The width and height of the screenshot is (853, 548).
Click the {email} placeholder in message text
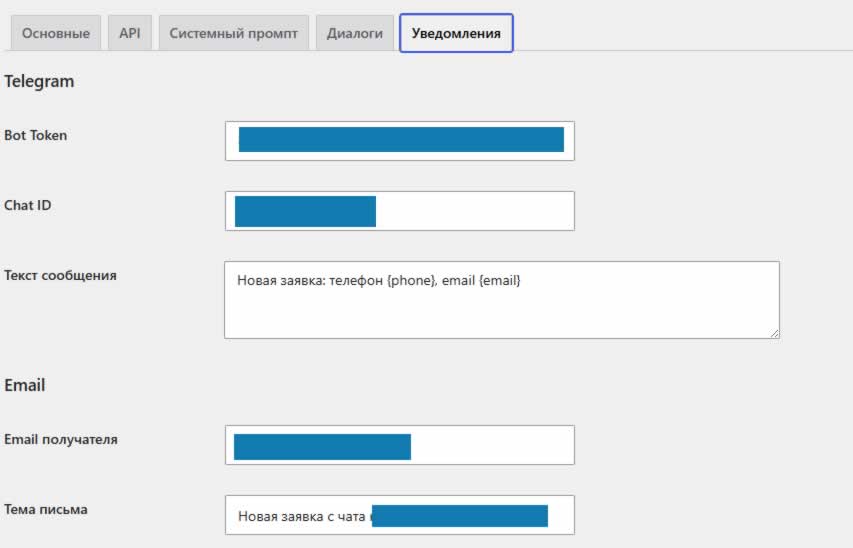[x=499, y=280]
